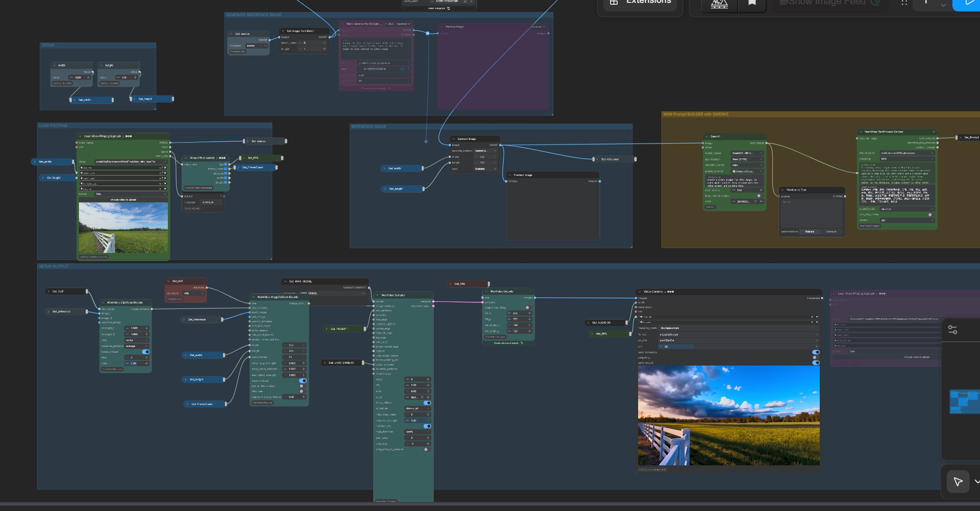Click the filename_prefix field in Video Combine

739,328
